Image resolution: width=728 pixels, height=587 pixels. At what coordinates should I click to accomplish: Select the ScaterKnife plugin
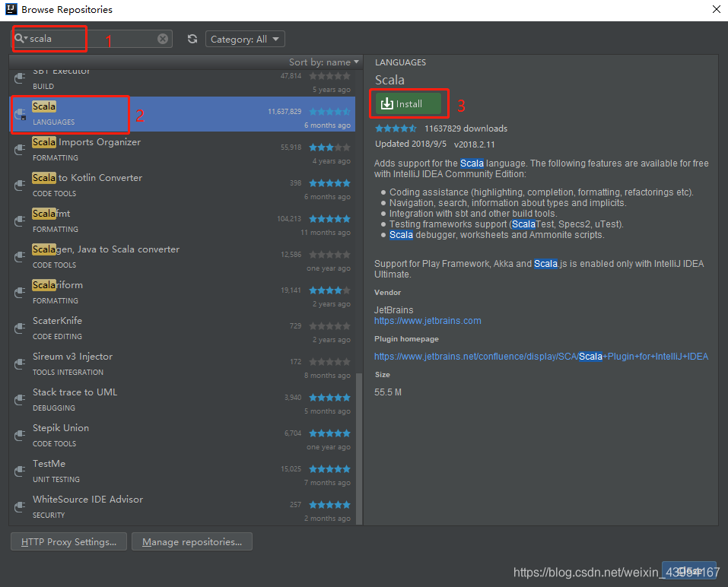182,328
